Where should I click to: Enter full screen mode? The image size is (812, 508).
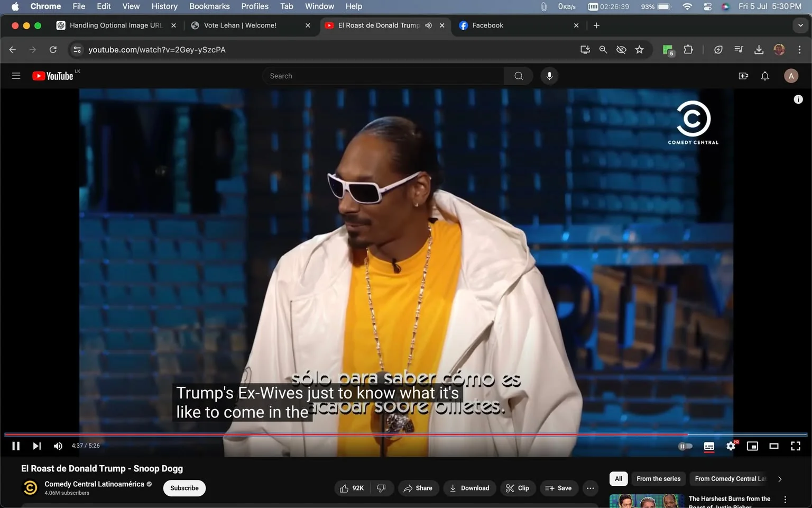796,446
